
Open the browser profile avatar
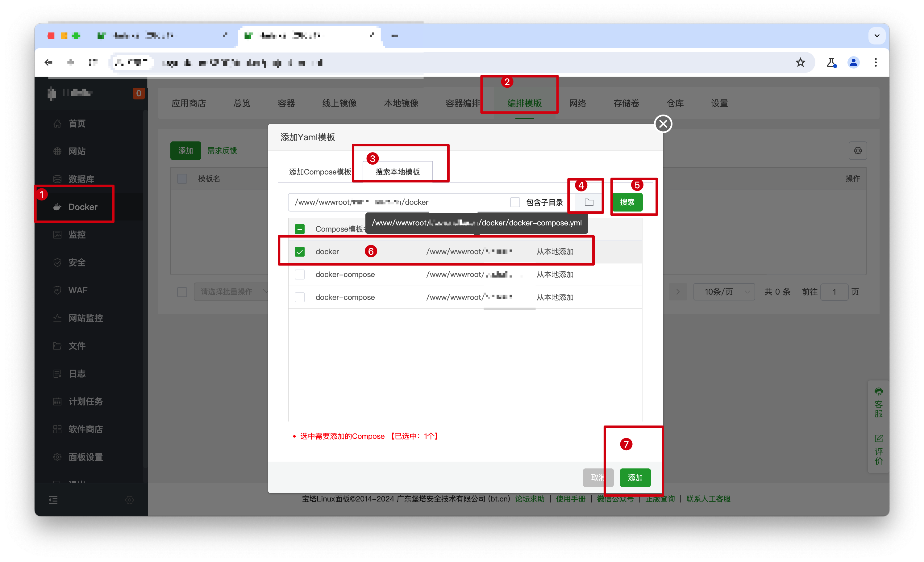853,62
